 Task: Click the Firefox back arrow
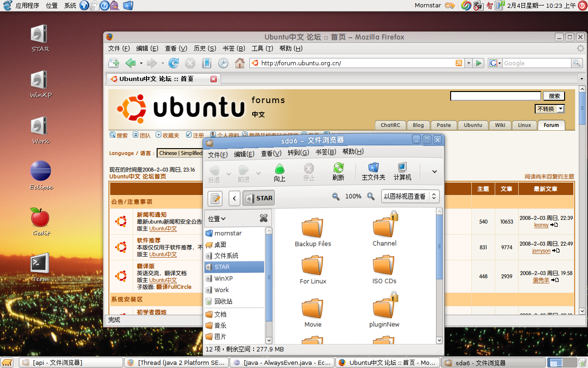pos(131,63)
